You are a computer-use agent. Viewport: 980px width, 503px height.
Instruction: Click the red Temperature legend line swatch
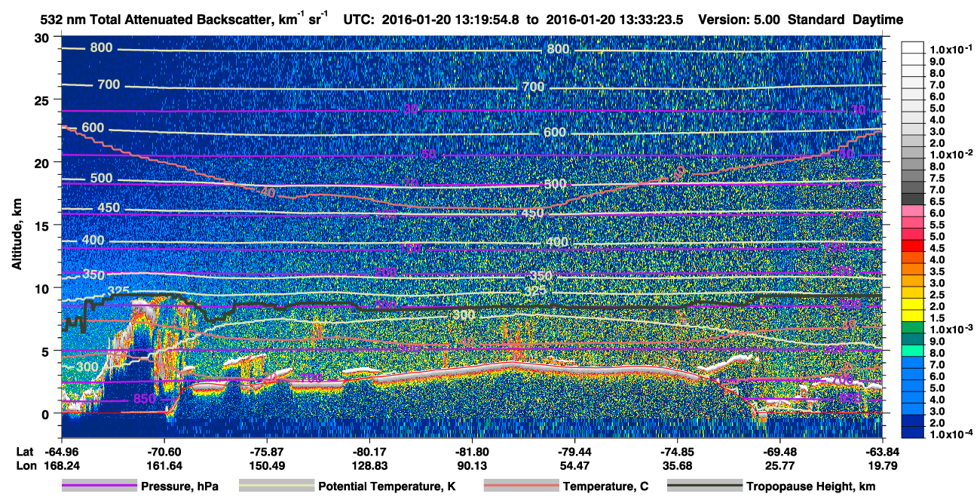pyautogui.click(x=520, y=486)
